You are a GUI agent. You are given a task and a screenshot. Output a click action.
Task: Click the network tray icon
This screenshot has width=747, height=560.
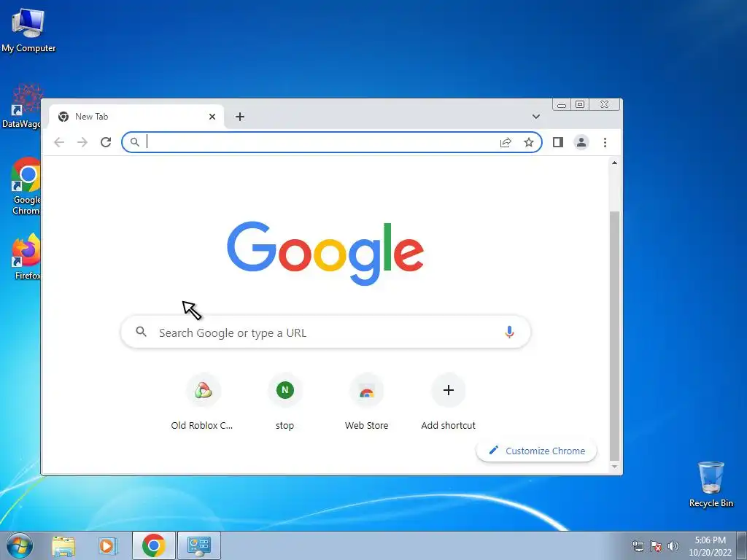(x=638, y=546)
